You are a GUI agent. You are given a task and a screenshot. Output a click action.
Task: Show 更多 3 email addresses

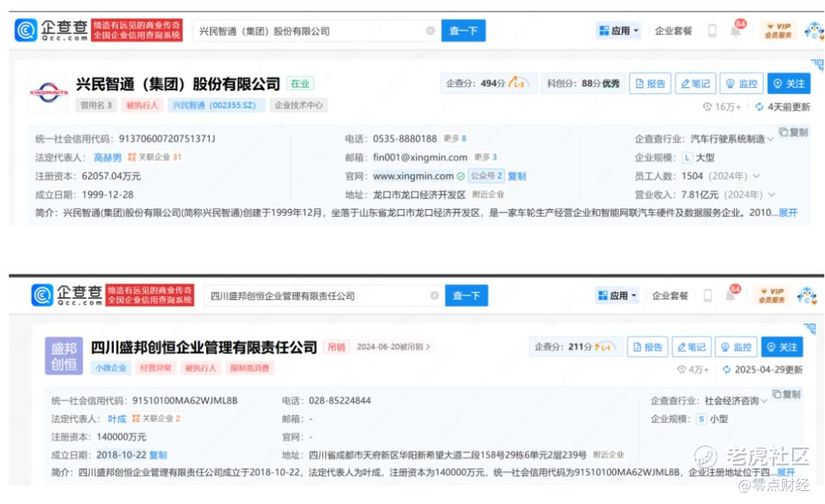[x=485, y=157]
